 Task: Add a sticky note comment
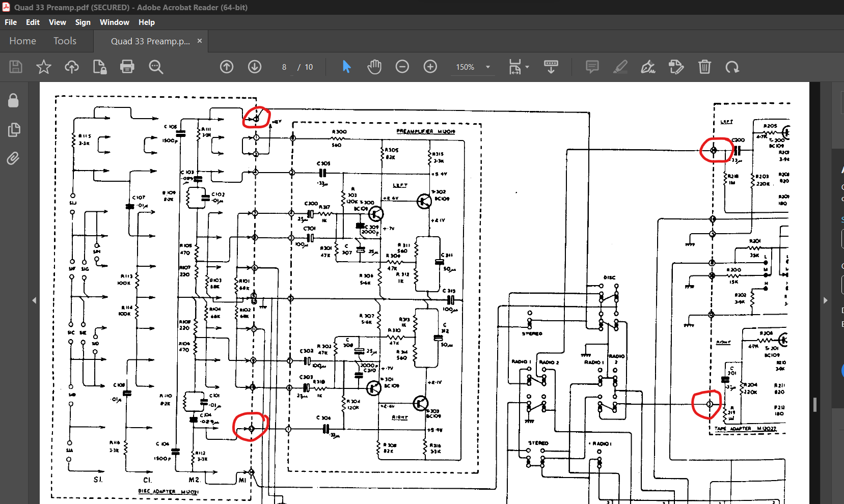[x=592, y=67]
